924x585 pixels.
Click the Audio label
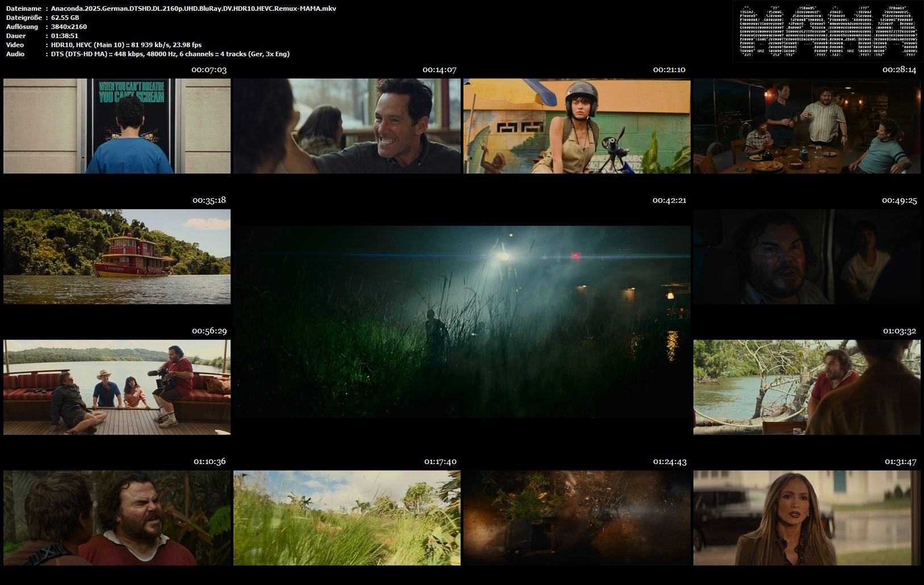tap(15, 54)
